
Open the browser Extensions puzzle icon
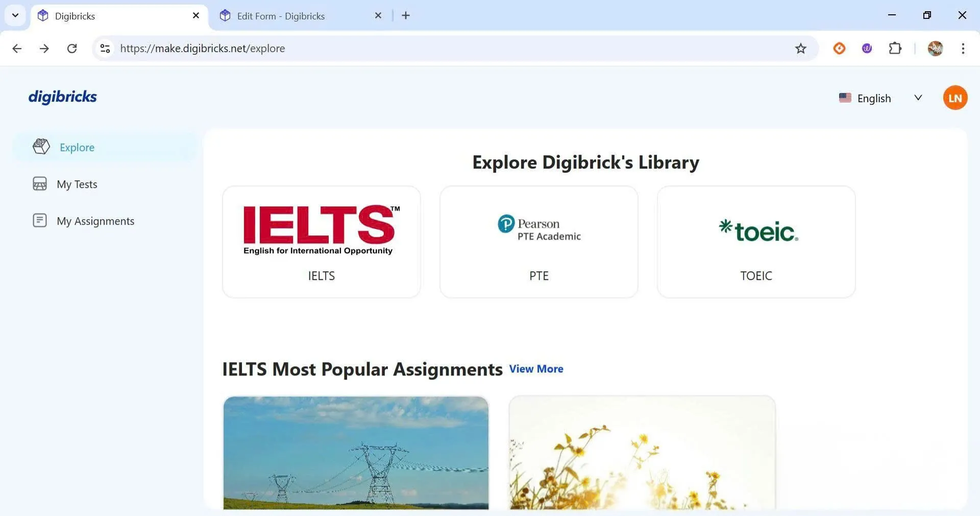pos(895,49)
